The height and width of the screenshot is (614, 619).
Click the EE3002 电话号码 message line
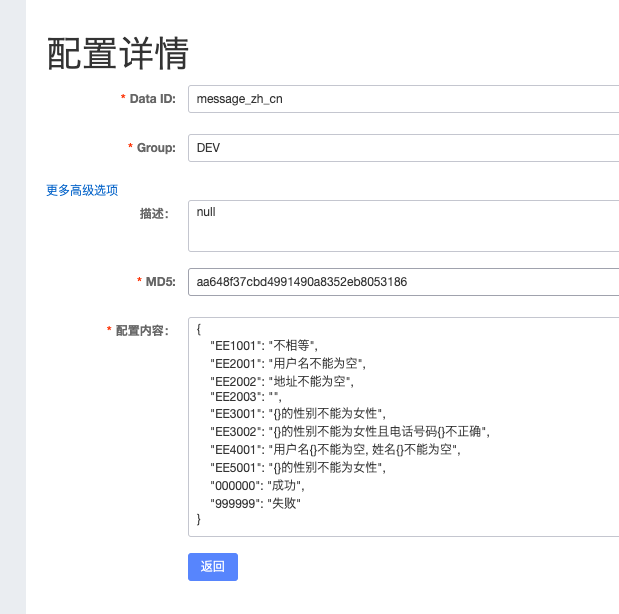coord(350,432)
